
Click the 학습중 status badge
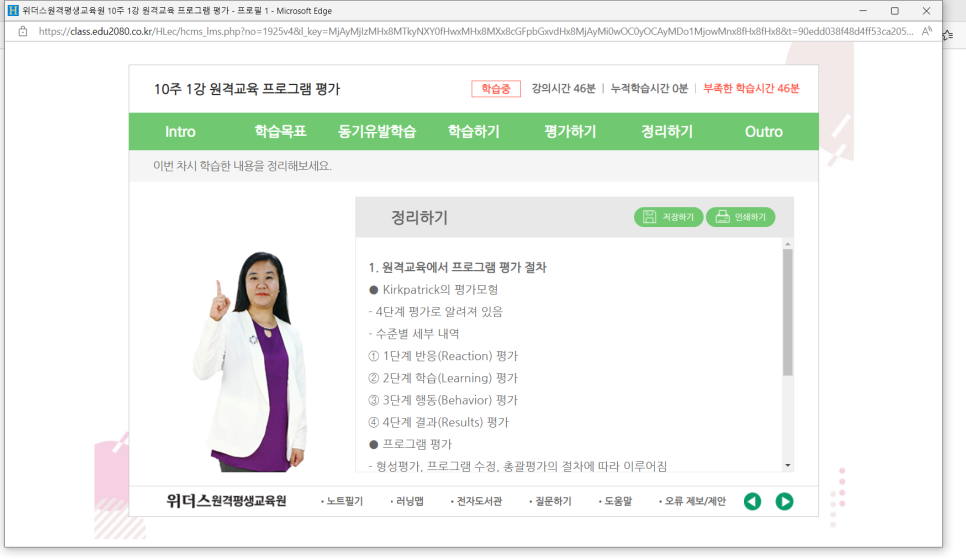[496, 89]
